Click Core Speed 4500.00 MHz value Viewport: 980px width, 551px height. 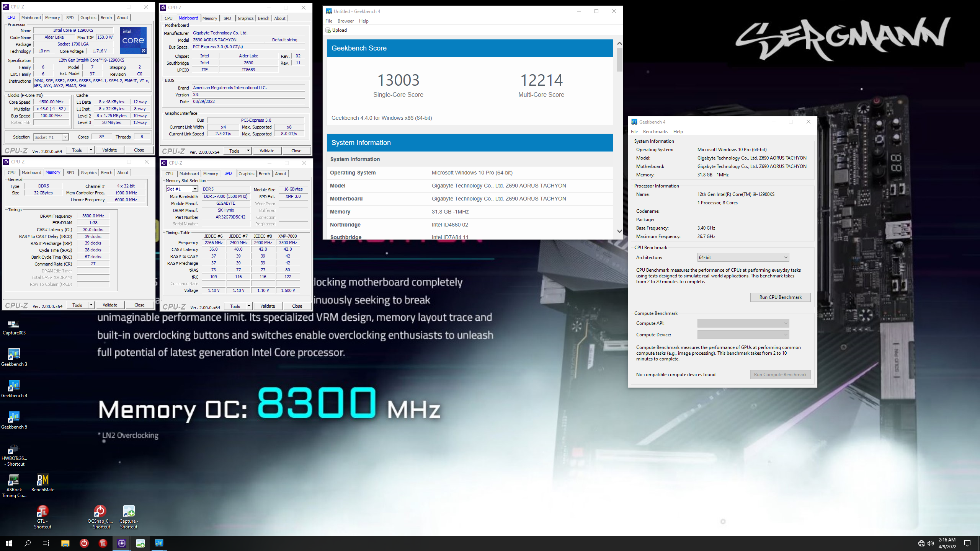[51, 102]
